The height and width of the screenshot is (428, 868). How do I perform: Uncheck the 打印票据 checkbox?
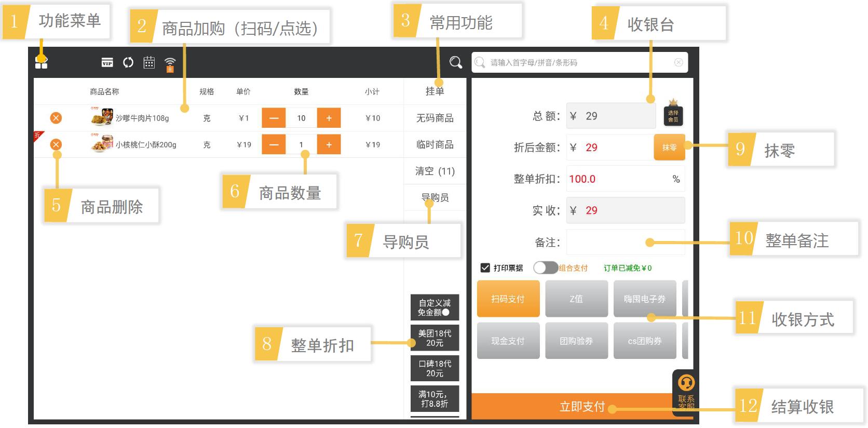click(485, 268)
